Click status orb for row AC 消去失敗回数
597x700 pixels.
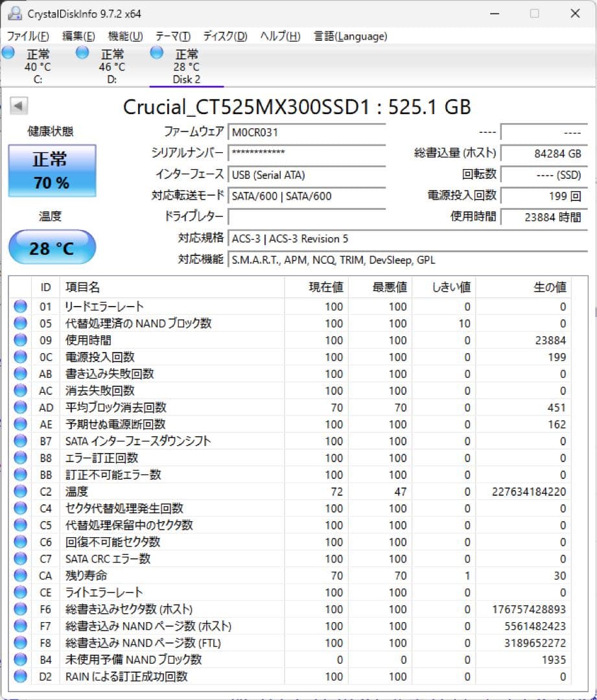tap(20, 391)
